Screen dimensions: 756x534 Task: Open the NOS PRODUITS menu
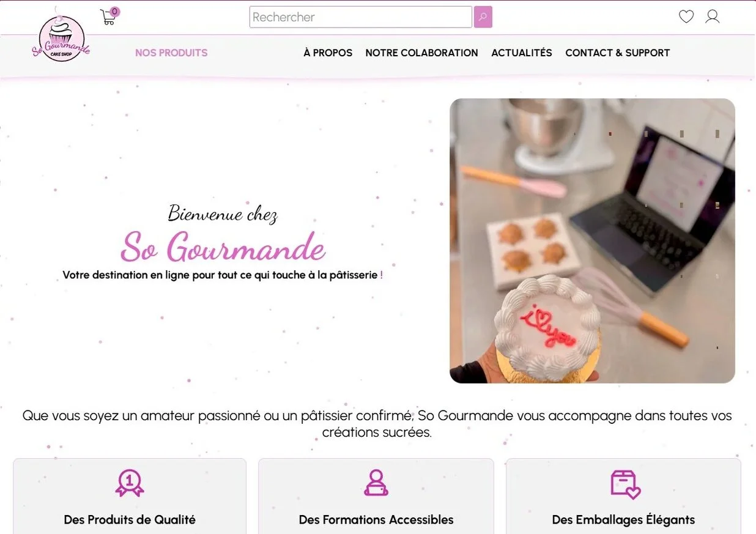click(171, 53)
